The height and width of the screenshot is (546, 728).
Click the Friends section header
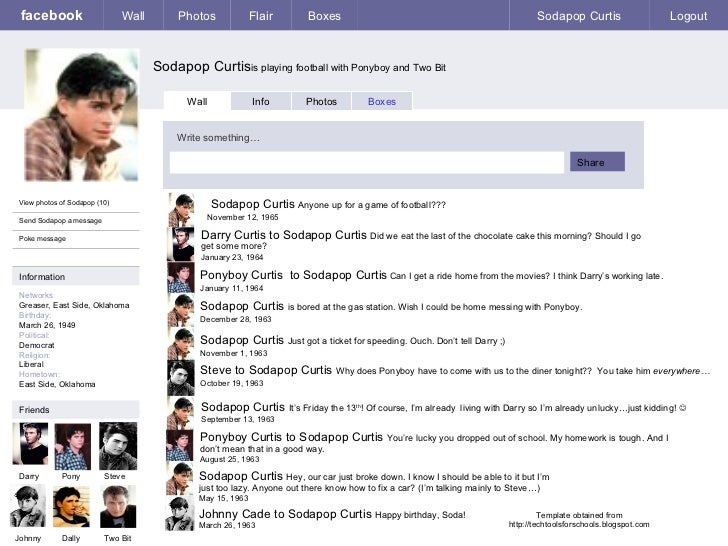[x=76, y=410]
